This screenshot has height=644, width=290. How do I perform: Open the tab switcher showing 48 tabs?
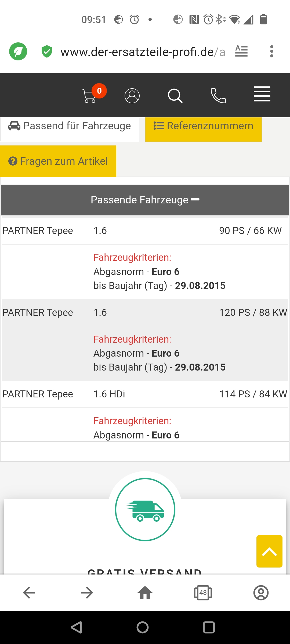click(203, 593)
